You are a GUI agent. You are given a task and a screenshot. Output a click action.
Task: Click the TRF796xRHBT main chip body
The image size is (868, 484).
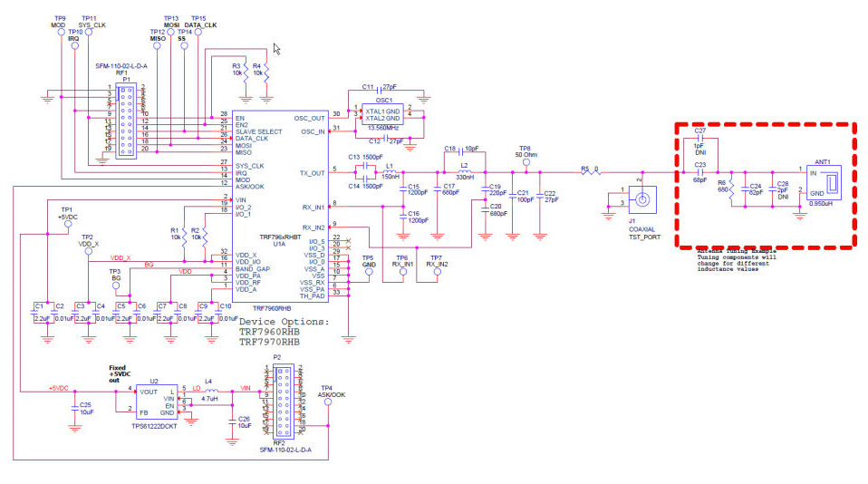pyautogui.click(x=272, y=208)
